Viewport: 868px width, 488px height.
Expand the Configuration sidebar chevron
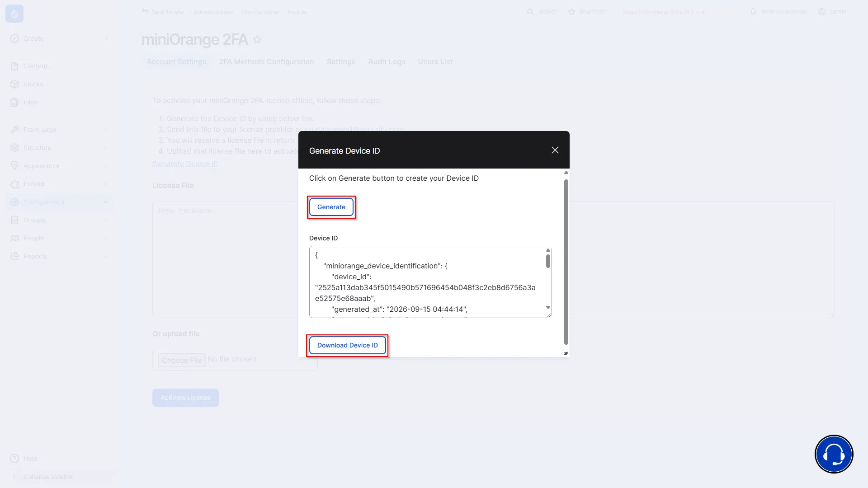click(x=106, y=202)
